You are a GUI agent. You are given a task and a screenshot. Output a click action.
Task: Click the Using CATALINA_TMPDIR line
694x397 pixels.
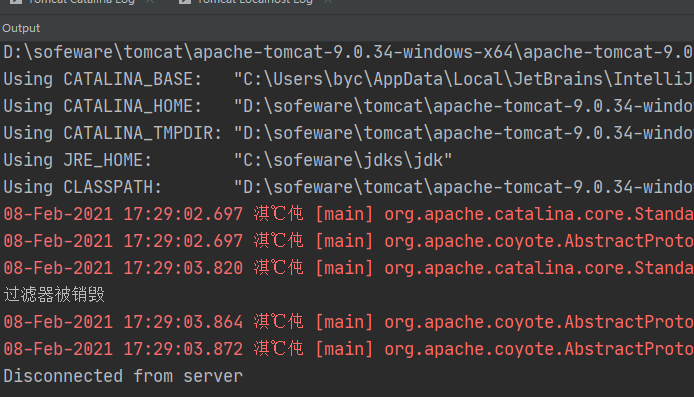(348, 133)
